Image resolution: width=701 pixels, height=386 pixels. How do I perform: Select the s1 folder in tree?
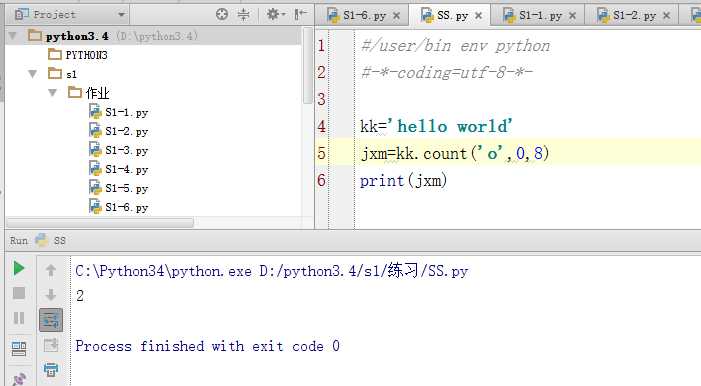tap(63, 74)
